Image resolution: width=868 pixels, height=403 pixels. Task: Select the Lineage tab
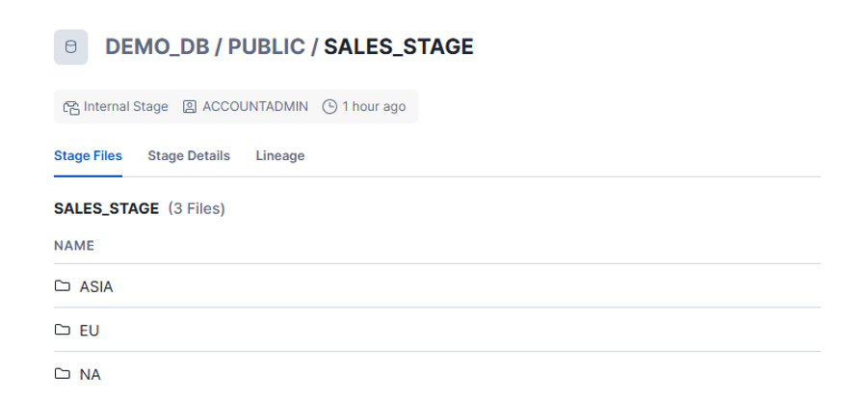(x=280, y=156)
